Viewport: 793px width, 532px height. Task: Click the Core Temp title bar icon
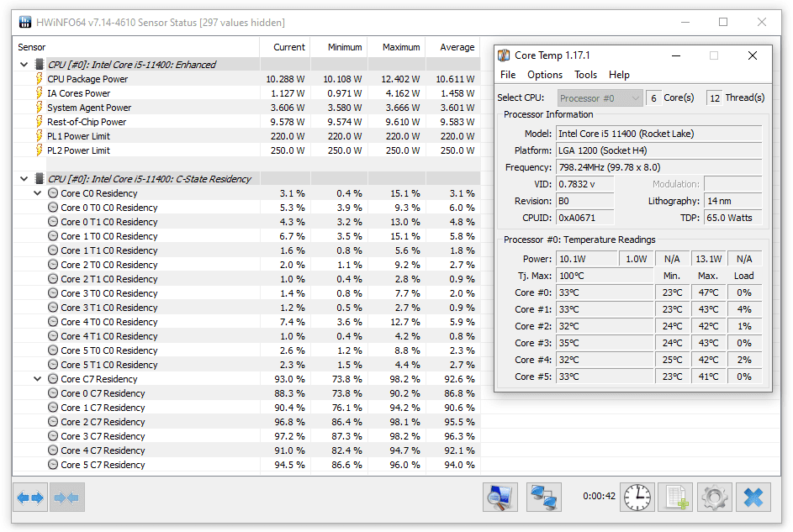[504, 55]
